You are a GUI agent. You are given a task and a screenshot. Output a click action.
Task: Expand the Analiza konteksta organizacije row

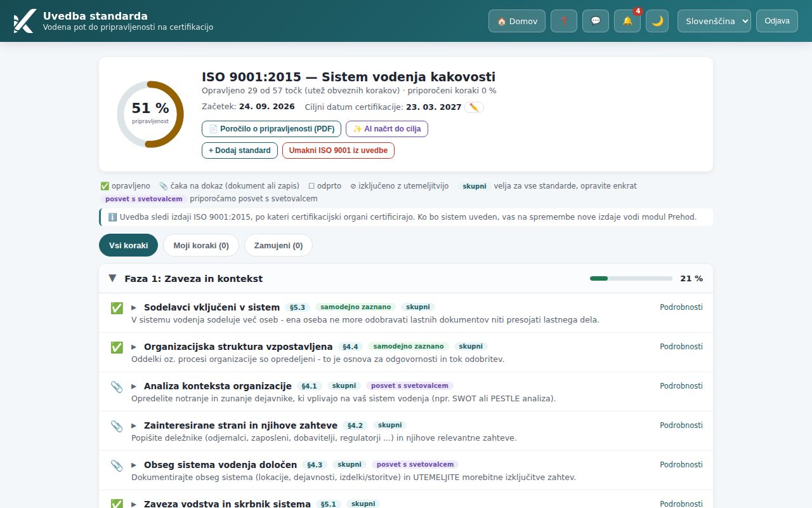134,386
